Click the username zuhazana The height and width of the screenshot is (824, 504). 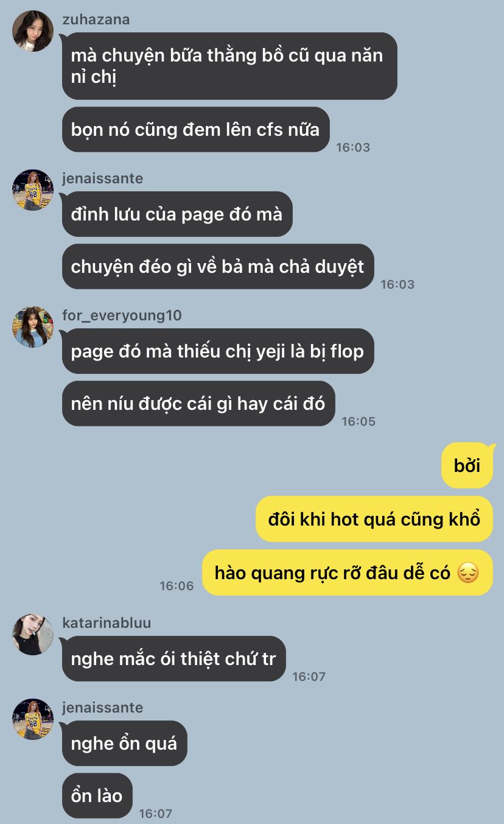tap(96, 19)
